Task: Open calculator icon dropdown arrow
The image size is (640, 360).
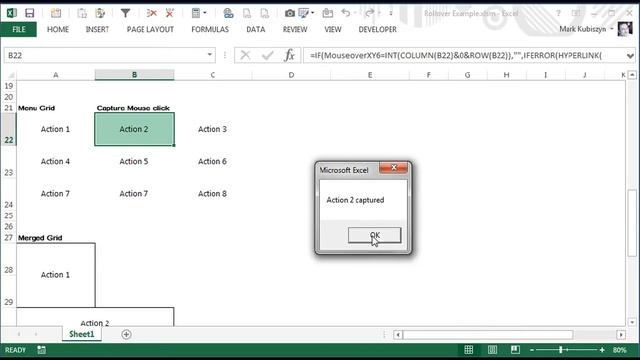Action: [204, 13]
